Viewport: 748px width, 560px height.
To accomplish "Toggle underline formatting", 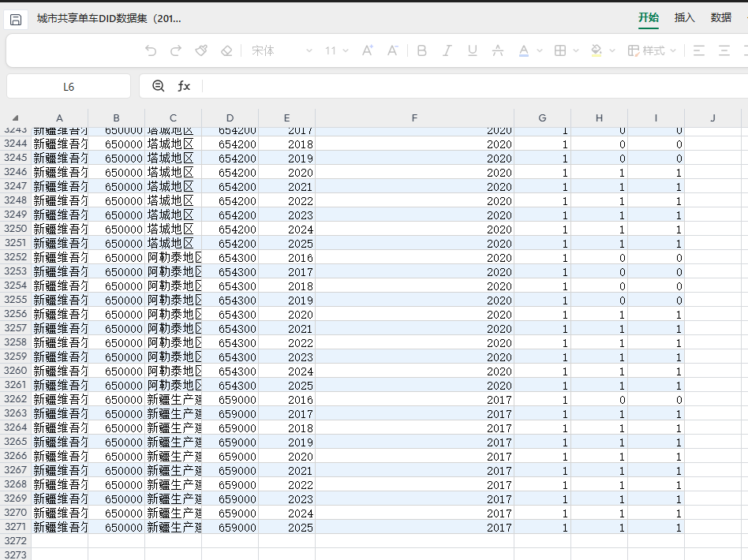I will [472, 50].
